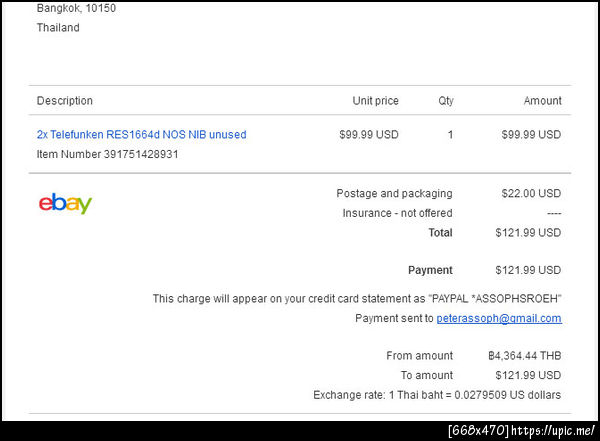
Task: Click the eBay logo
Action: coord(65,204)
